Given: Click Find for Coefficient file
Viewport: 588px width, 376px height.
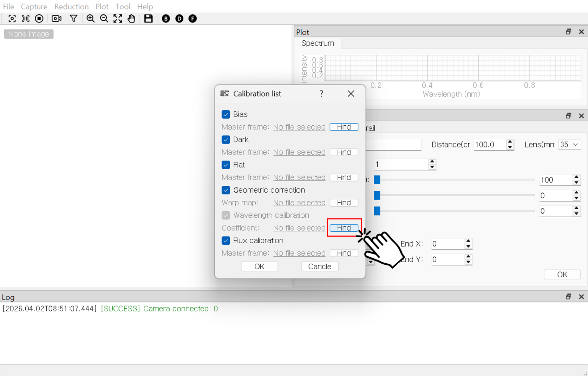Looking at the screenshot, I should tap(344, 228).
